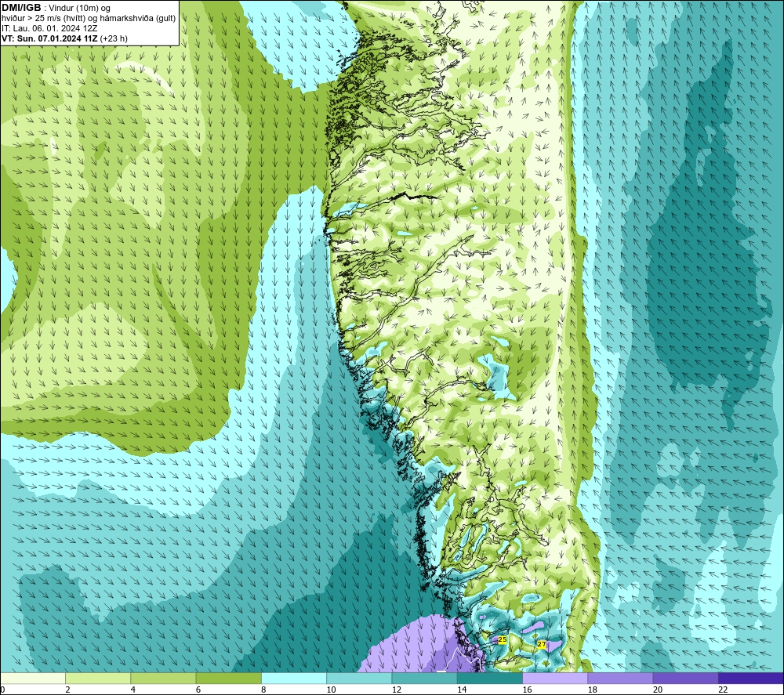Select the 10-12 m/s legend color swatch
The image size is (784, 695).
click(359, 678)
